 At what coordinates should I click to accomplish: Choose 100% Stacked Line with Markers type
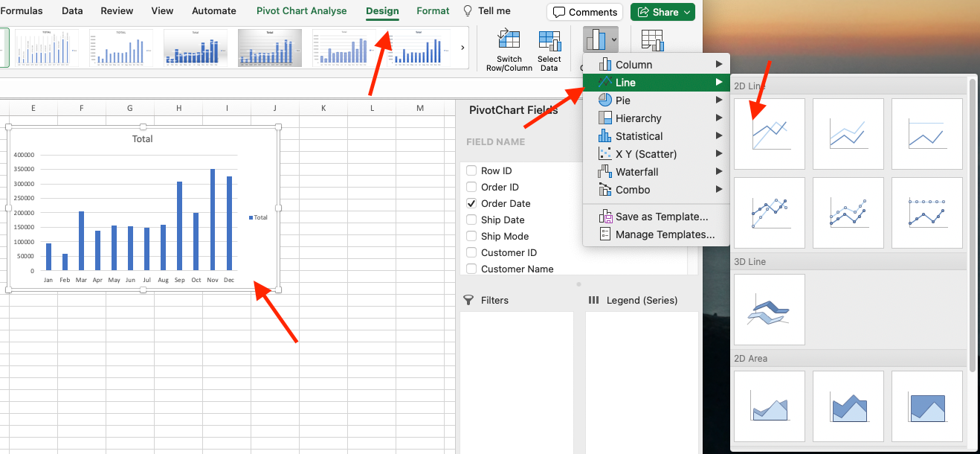(927, 213)
